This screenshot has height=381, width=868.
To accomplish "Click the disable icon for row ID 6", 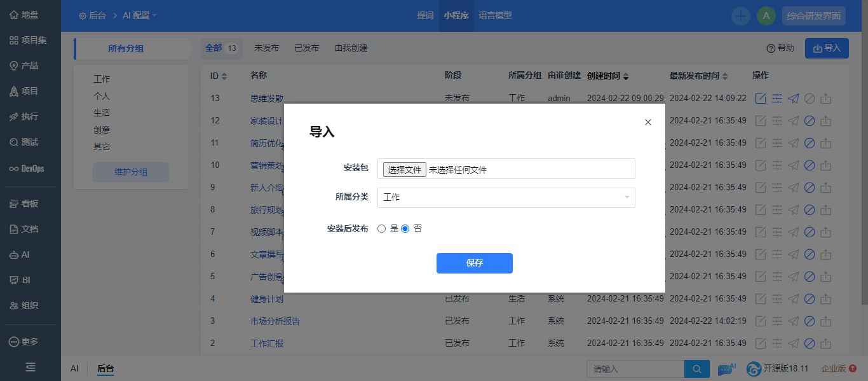I will [x=810, y=254].
